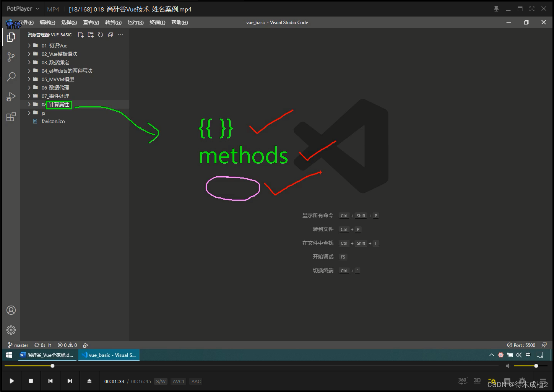Create a new file in VUE_BASIC explorer
The image size is (554, 392).
81,35
